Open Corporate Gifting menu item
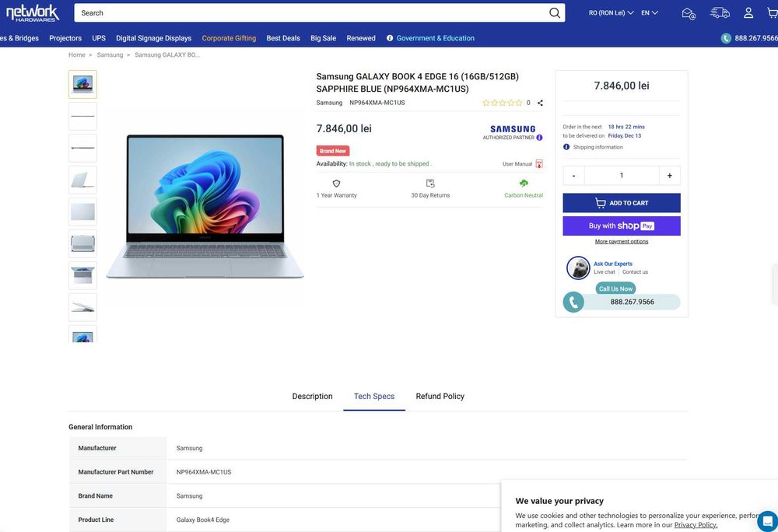Screen dimensions: 778x532 click(x=229, y=38)
